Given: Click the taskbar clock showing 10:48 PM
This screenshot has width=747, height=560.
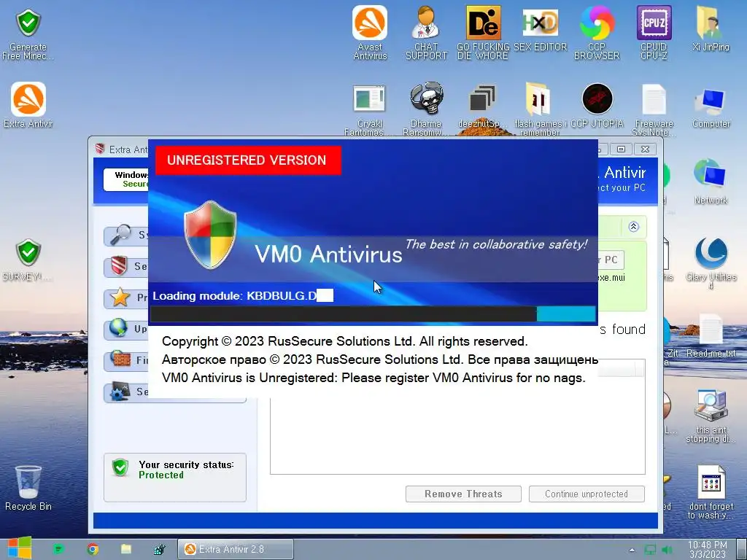Looking at the screenshot, I should tap(708, 550).
